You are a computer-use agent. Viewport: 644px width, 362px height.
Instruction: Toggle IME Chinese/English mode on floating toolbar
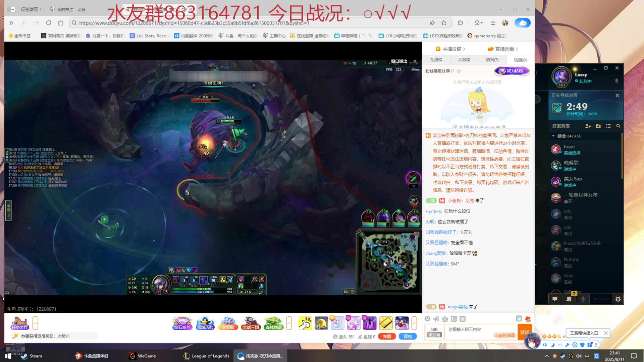[545, 345]
